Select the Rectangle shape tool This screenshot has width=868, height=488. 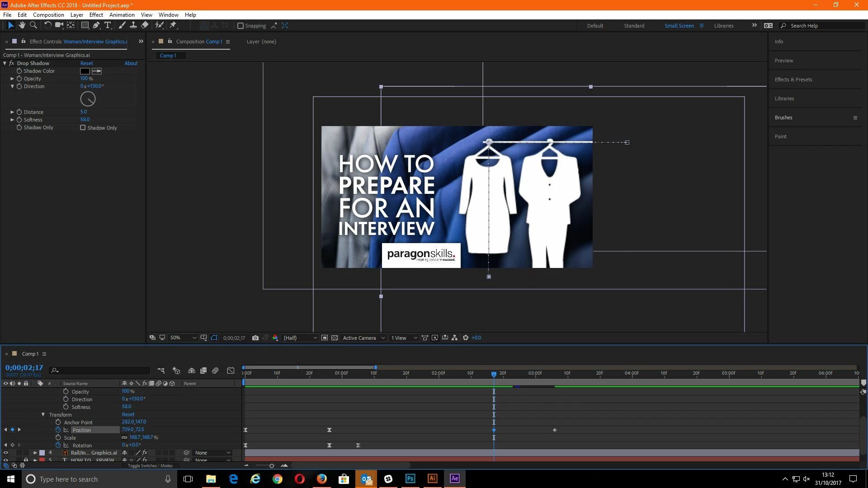(x=85, y=25)
